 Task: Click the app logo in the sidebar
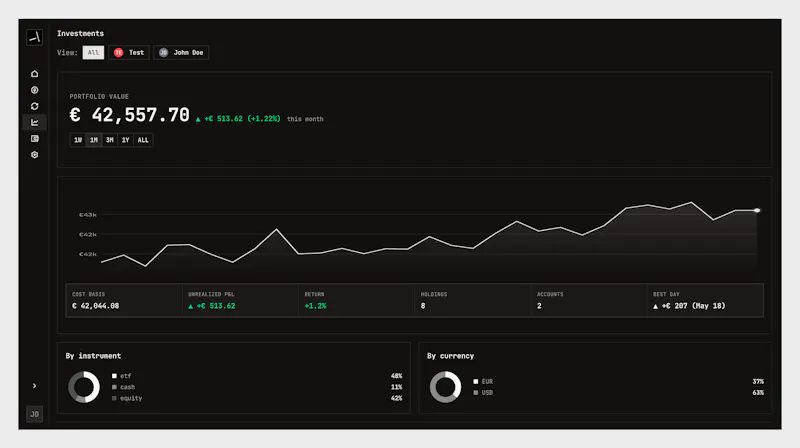click(x=34, y=37)
